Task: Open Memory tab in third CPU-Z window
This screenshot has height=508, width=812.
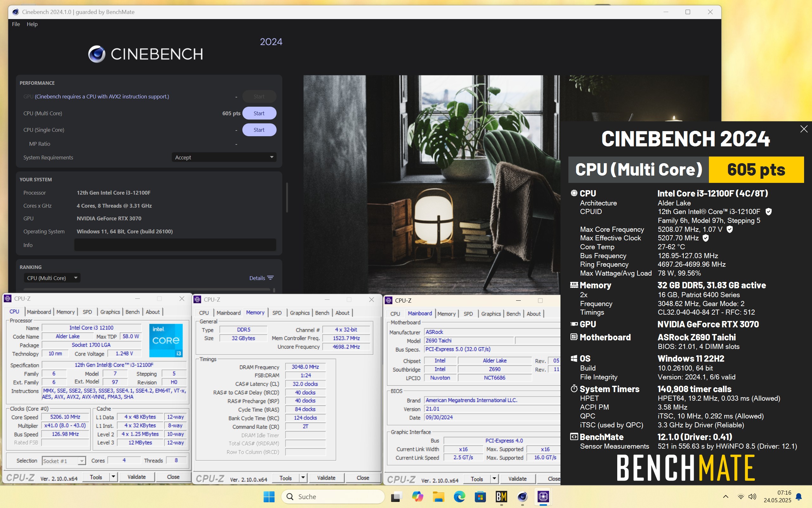Action: click(x=446, y=314)
